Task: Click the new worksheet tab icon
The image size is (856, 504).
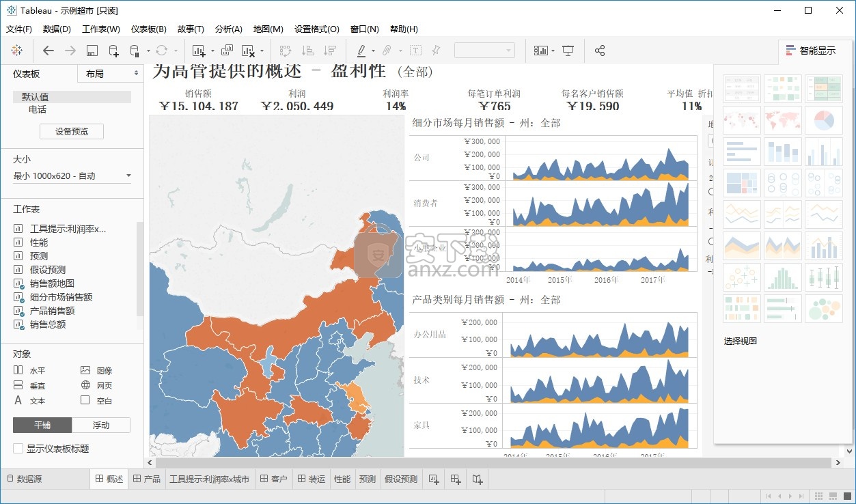Action: point(434,479)
